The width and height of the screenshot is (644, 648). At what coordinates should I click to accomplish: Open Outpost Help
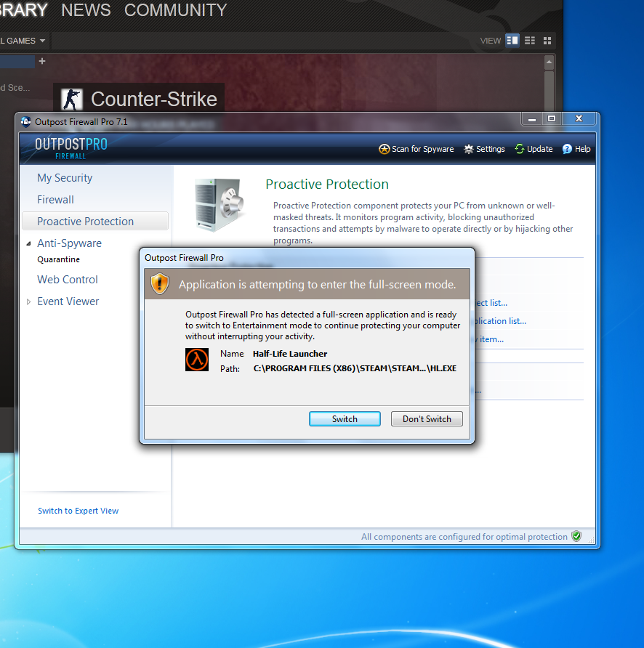tap(576, 149)
